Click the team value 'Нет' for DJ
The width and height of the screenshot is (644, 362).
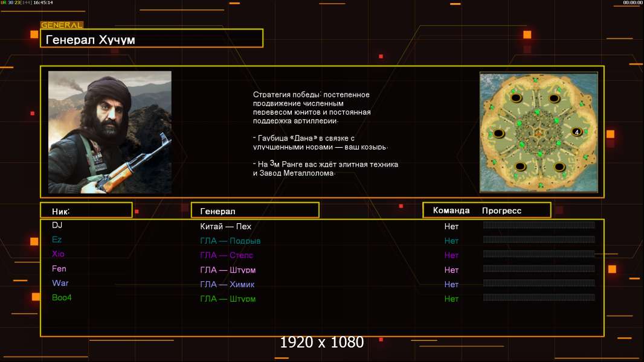coord(451,226)
